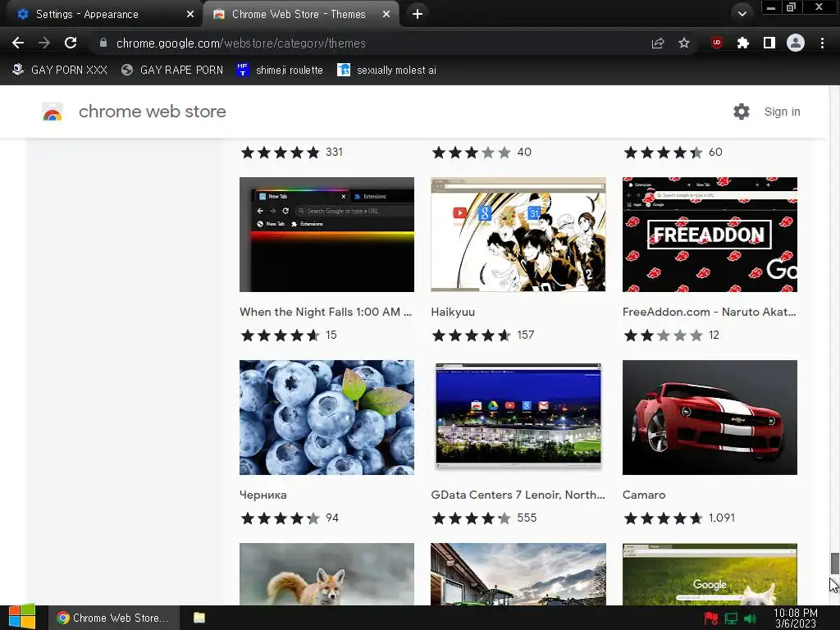Expand the tab search dropdown arrow

point(742,14)
